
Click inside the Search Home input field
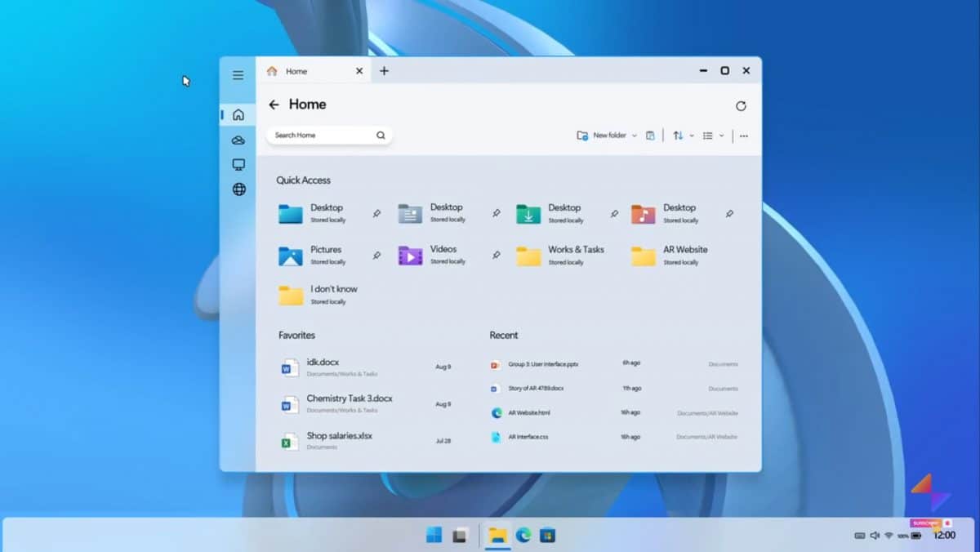318,135
